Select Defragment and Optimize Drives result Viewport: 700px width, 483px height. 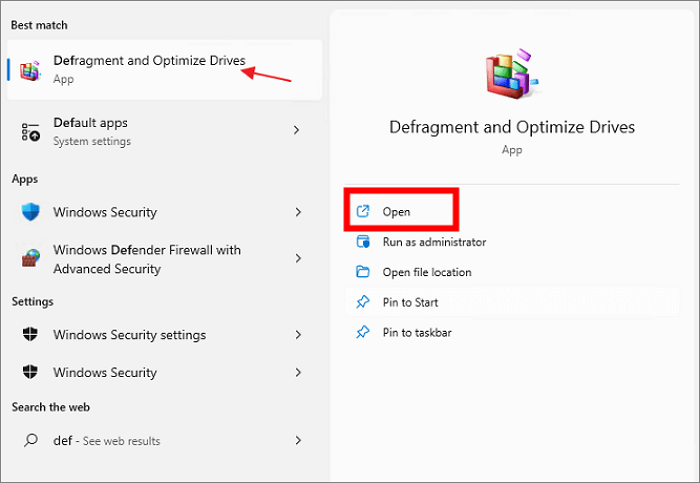[148, 62]
